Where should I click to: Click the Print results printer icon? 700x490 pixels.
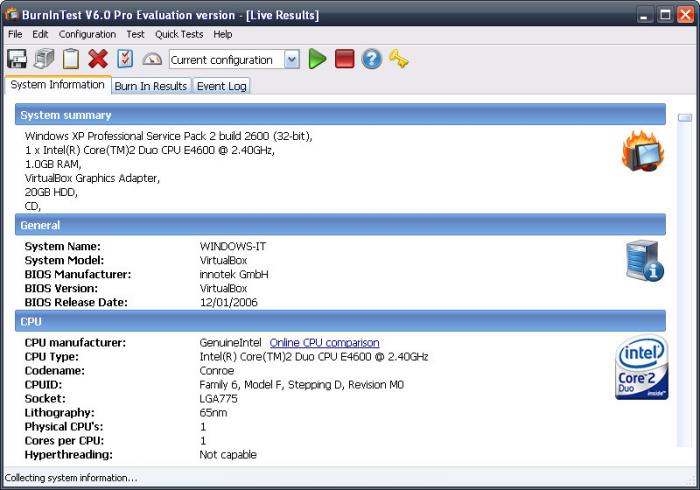point(44,59)
